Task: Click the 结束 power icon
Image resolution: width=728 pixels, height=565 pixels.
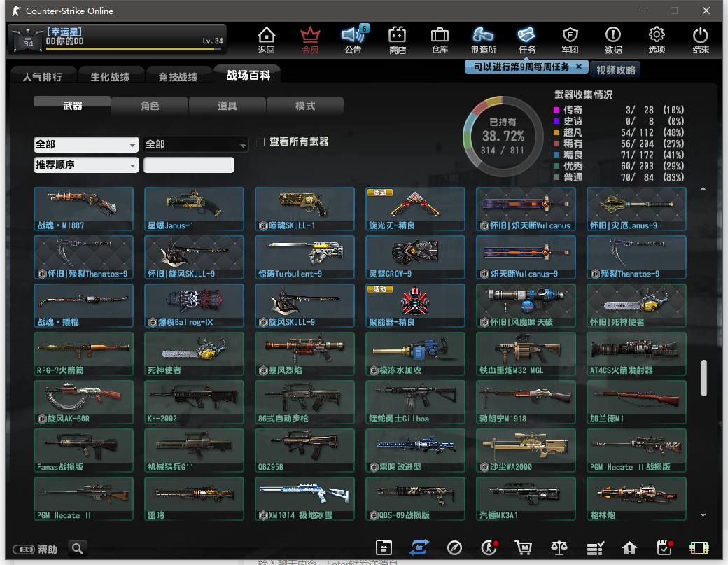Action: 701,40
